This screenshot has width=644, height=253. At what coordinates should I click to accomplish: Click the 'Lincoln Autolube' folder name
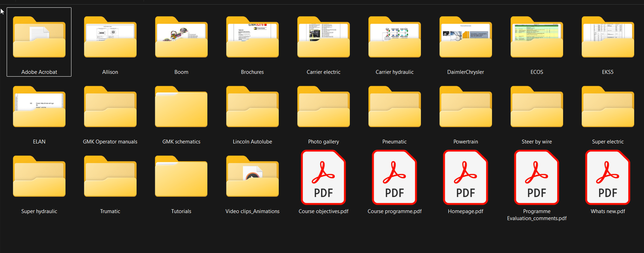tap(252, 142)
